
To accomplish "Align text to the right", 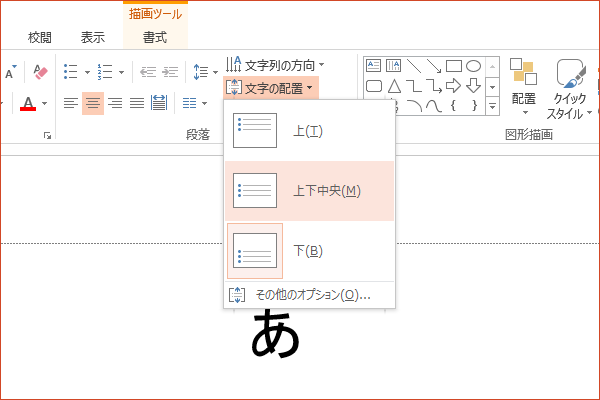I will [x=115, y=103].
